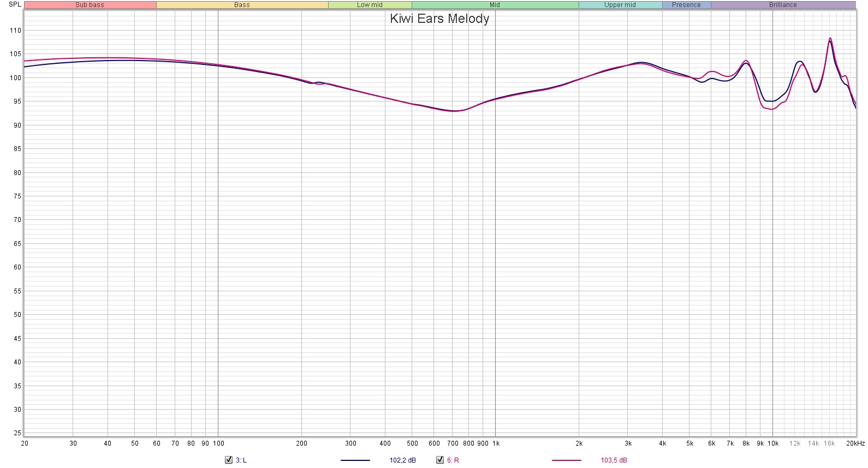Select the Brilliance band label
Screen dimensions: 868x468
[x=783, y=5]
